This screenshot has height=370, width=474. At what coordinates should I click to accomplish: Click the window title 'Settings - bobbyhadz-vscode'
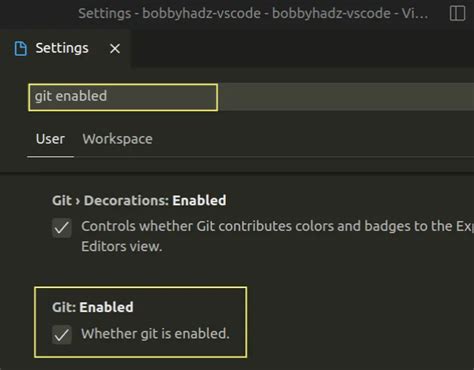[x=253, y=14]
